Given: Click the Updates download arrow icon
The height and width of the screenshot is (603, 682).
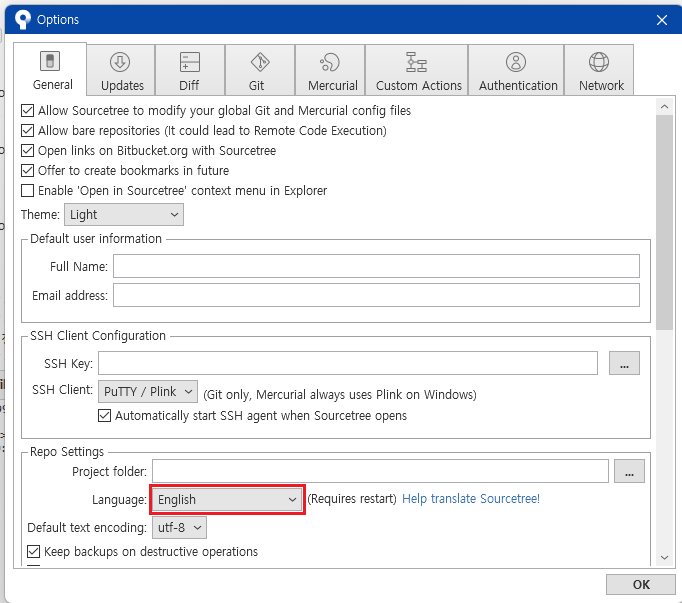Looking at the screenshot, I should (120, 62).
